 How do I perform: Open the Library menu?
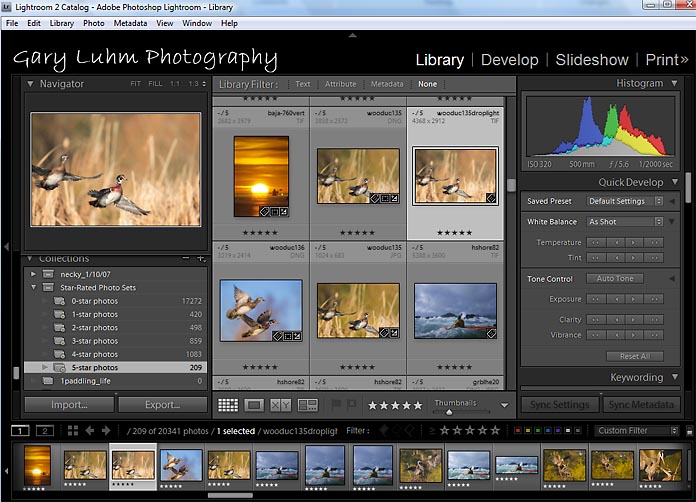(x=62, y=23)
